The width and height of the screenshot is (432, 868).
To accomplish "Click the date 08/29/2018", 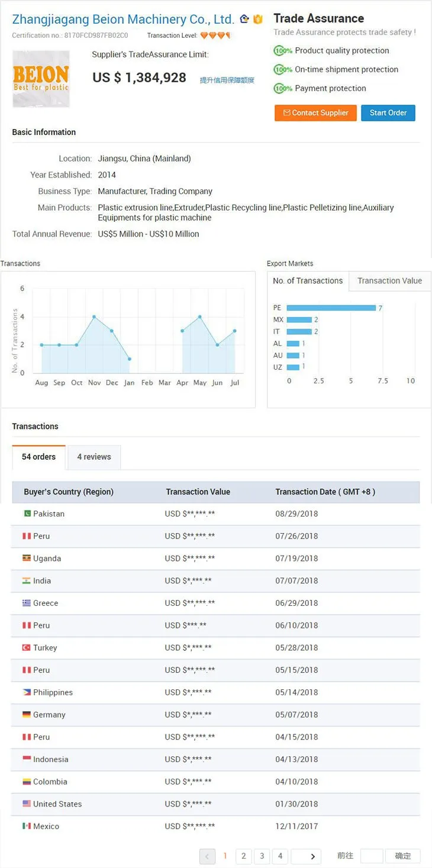I will 296,514.
